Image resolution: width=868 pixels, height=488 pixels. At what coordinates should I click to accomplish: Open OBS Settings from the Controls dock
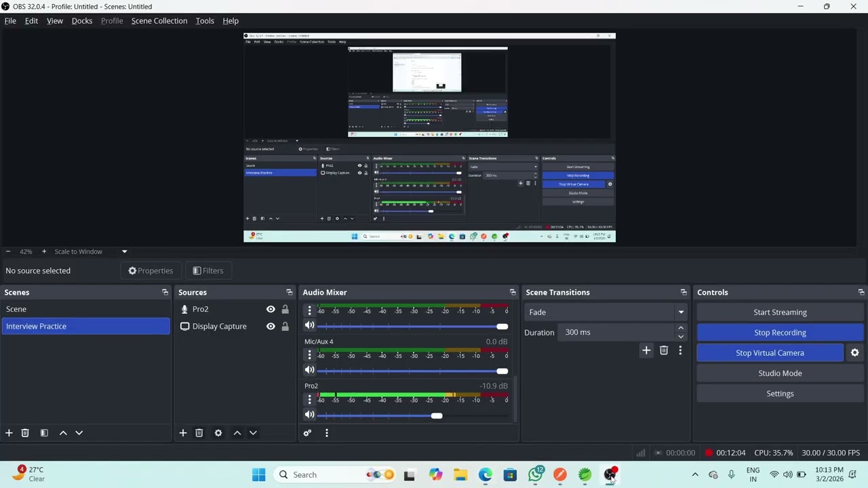pos(780,393)
